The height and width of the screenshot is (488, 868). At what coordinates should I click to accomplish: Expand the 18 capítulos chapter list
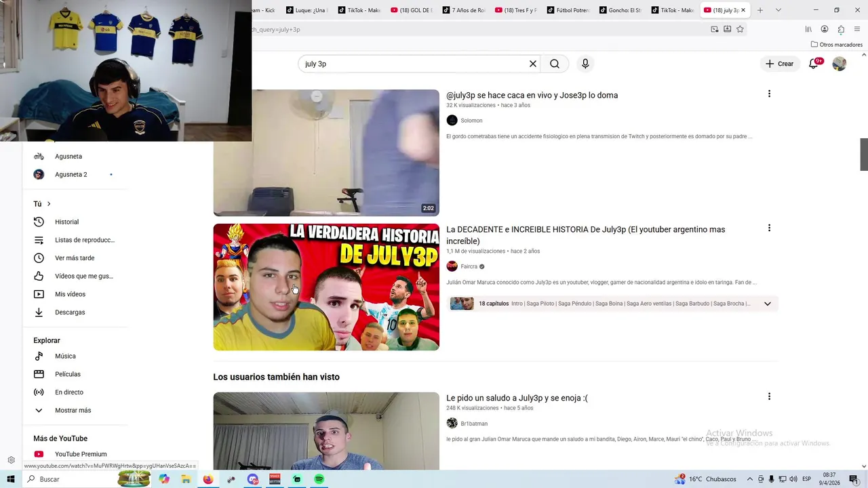(x=768, y=304)
